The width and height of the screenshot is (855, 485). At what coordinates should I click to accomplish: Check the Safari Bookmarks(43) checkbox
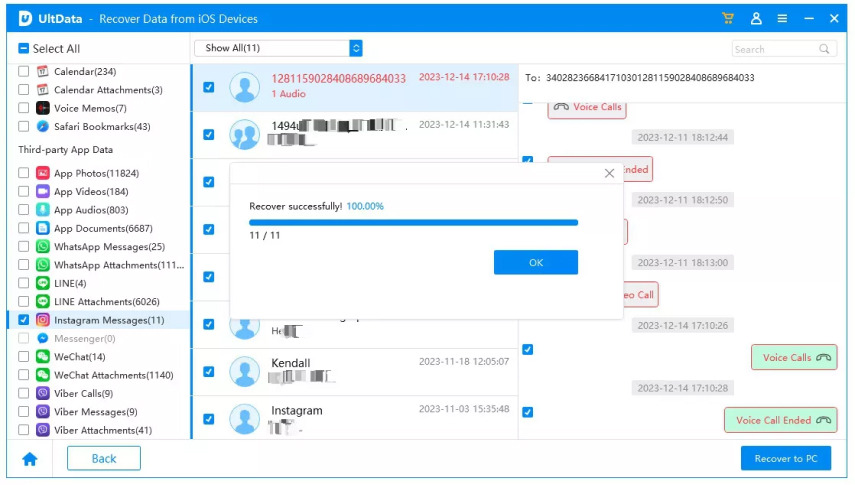[x=23, y=127]
